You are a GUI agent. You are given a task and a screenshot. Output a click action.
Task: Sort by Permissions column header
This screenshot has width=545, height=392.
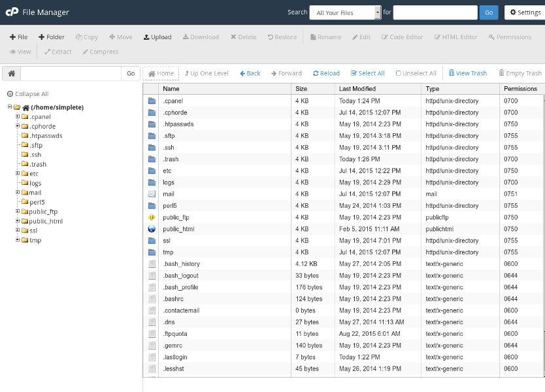tap(521, 89)
